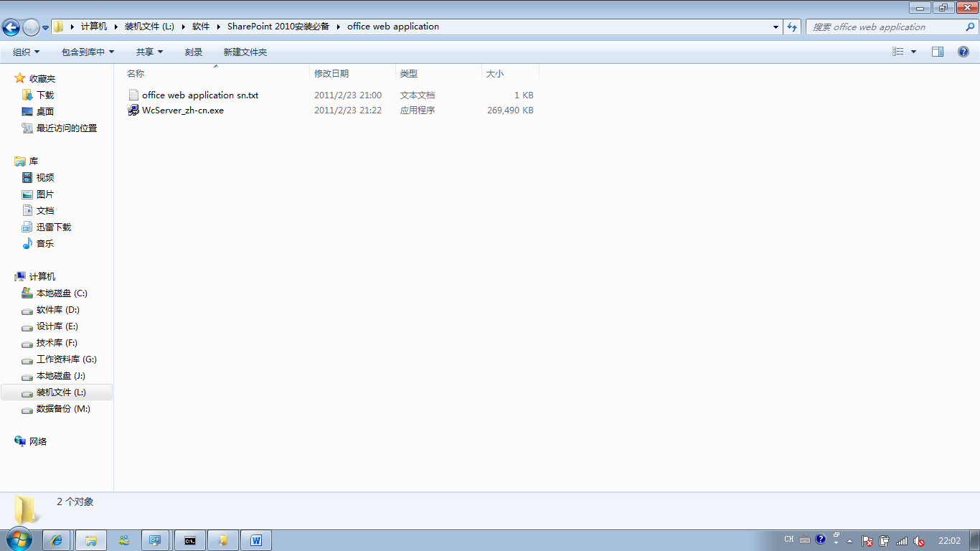Screen dimensions: 980x551
Task: Open the recent pages dropdown beside Forward
Action: 45,28
